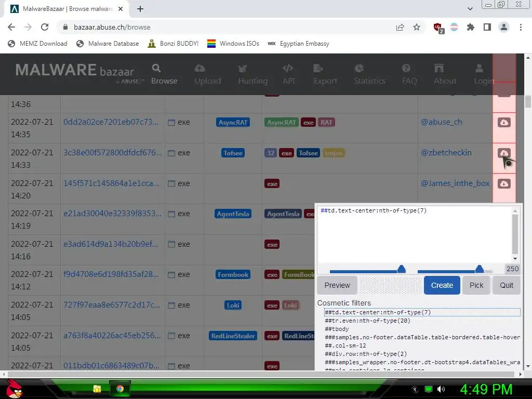Open the Chrome profile avatar

tap(504, 27)
